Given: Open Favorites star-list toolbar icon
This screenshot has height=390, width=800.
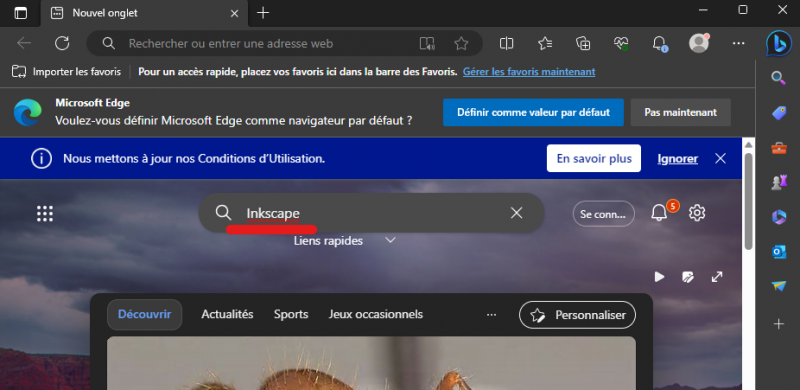Looking at the screenshot, I should point(545,43).
